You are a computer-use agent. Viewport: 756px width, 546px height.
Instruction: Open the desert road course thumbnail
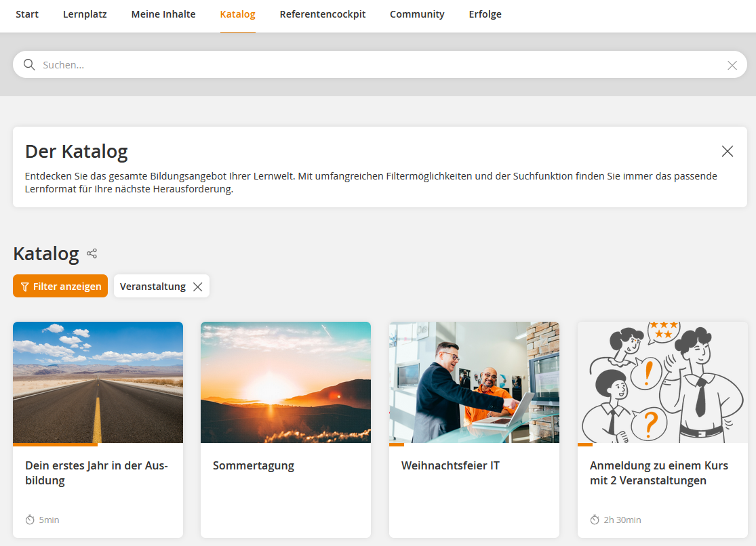(x=98, y=382)
